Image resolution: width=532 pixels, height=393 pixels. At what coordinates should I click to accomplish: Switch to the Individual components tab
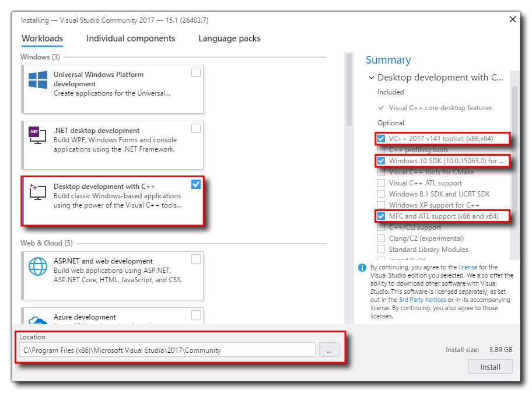pyautogui.click(x=131, y=38)
